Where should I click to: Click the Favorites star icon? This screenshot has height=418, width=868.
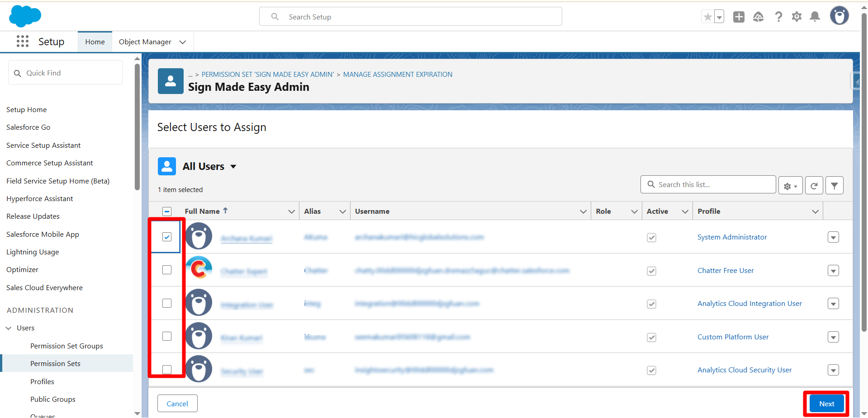pyautogui.click(x=707, y=17)
